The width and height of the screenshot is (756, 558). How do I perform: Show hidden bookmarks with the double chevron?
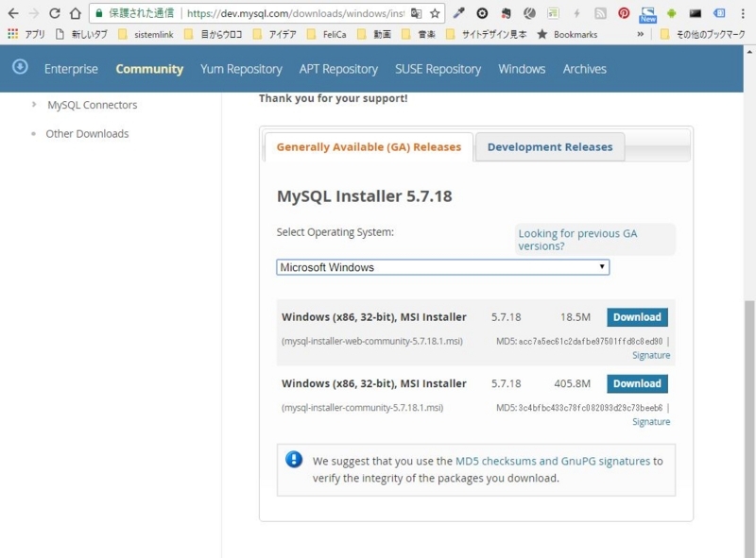click(641, 34)
